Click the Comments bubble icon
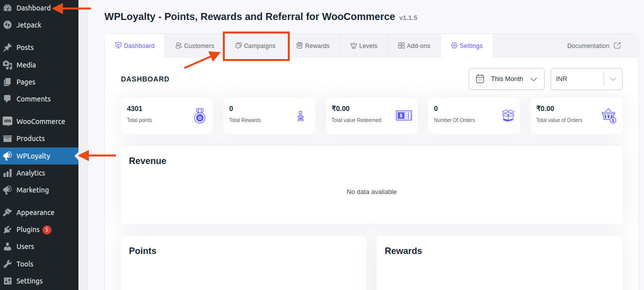The width and height of the screenshot is (644, 290). (x=7, y=99)
